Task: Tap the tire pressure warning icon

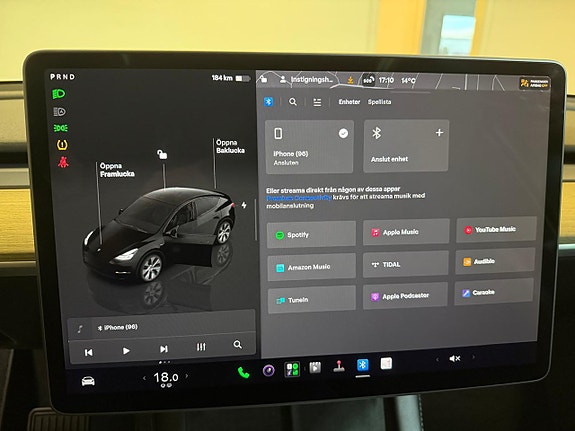Action: (62, 145)
